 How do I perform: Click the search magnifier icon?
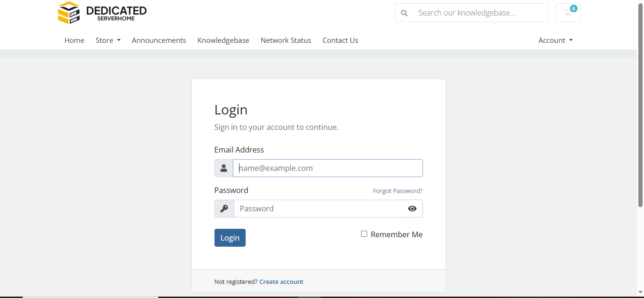click(404, 13)
